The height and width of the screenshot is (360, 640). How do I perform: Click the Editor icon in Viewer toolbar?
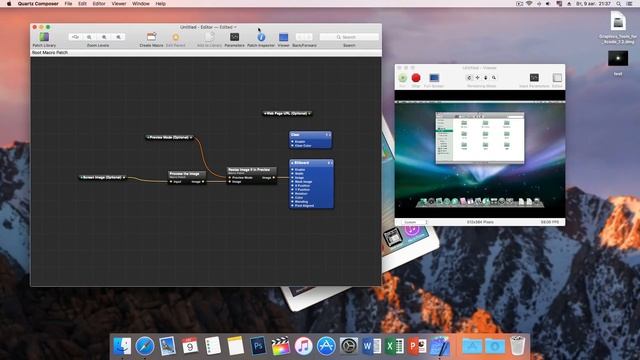pyautogui.click(x=557, y=78)
